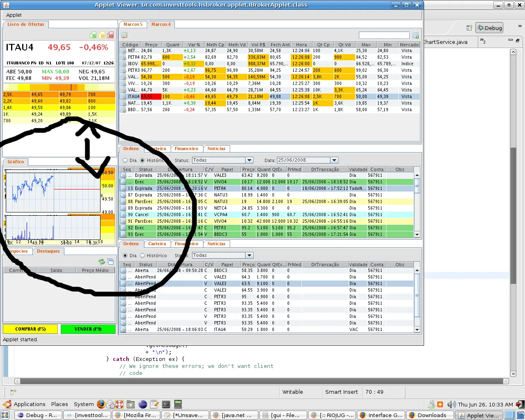Sort quotes by the Preço column header
The width and height of the screenshot is (525, 420).
pos(151,45)
